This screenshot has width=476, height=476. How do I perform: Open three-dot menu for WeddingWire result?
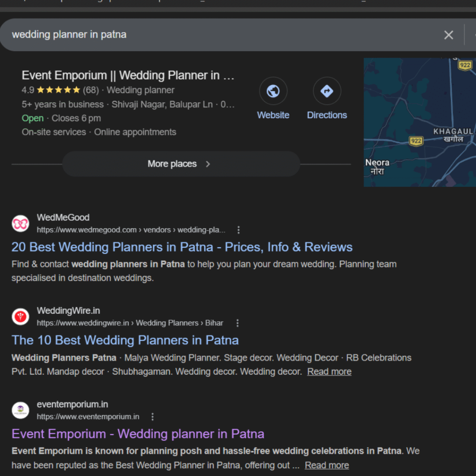coord(238,323)
